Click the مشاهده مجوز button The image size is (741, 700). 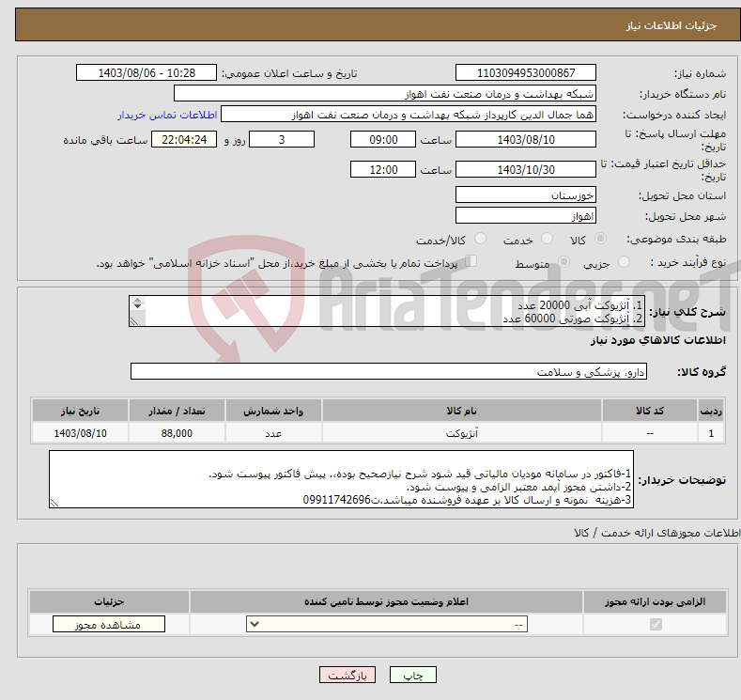(109, 625)
